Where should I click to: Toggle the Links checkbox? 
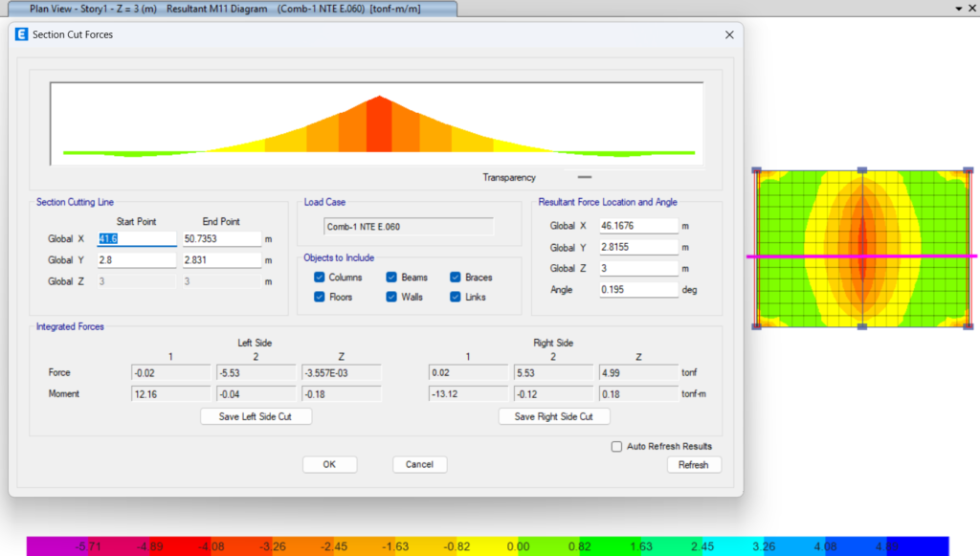pyautogui.click(x=456, y=298)
